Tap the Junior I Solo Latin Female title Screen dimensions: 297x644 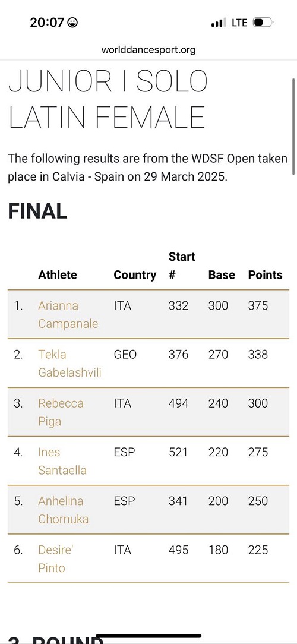pos(108,99)
